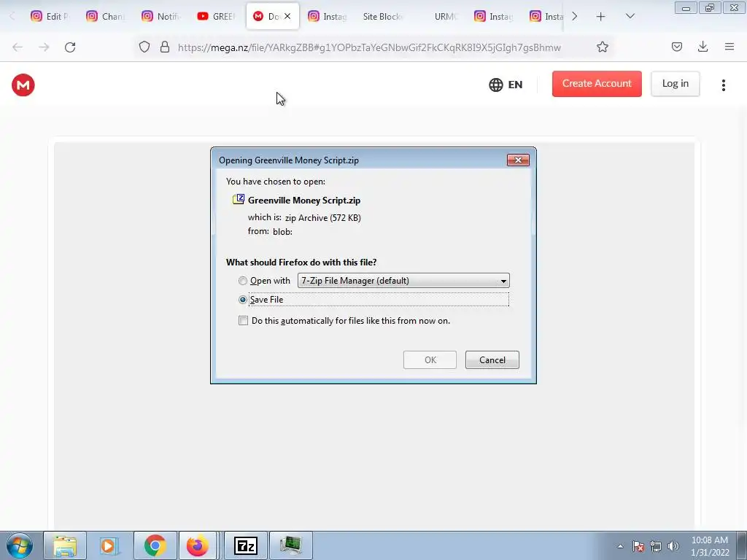Open the Firefox hamburger menu
The height and width of the screenshot is (560, 747).
[x=729, y=47]
